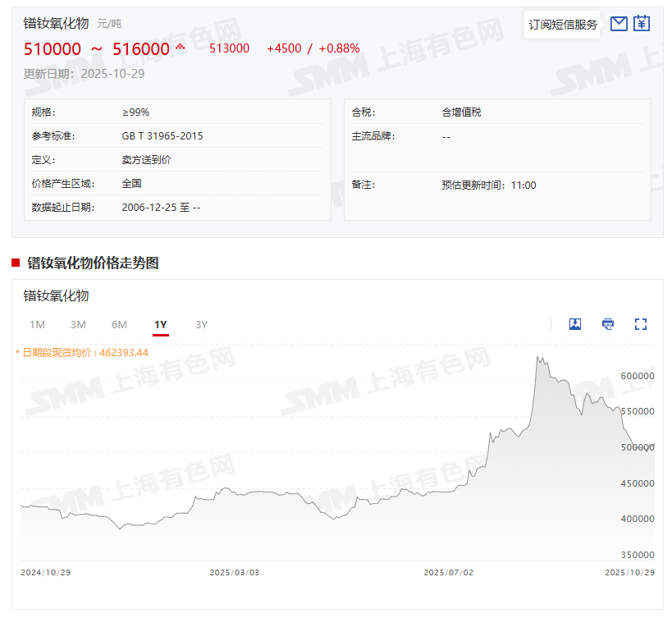Image resolution: width=672 pixels, height=618 pixels.
Task: Click the 订阅短信服务 button
Action: point(563,25)
